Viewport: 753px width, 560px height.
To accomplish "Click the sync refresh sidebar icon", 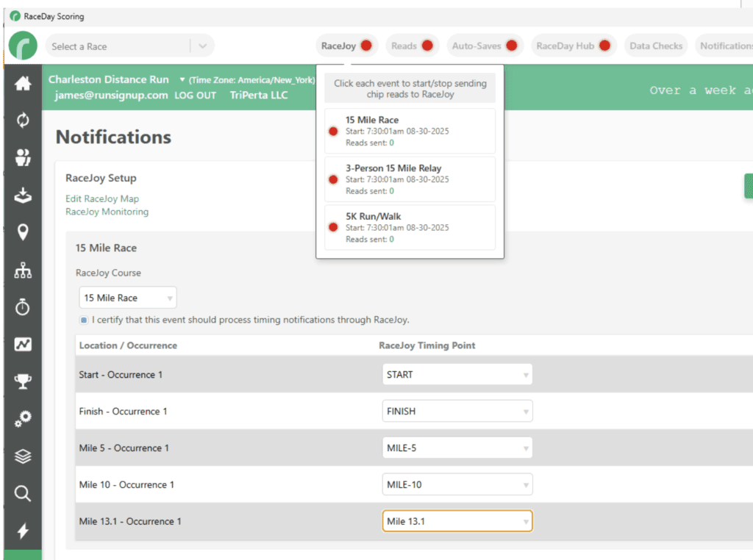I will 23,120.
